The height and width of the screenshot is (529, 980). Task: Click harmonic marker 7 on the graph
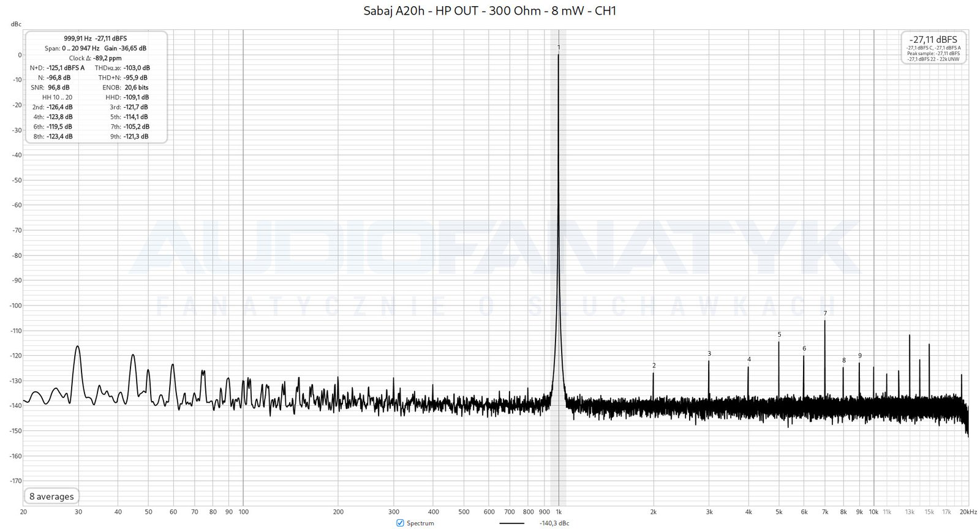pyautogui.click(x=826, y=313)
